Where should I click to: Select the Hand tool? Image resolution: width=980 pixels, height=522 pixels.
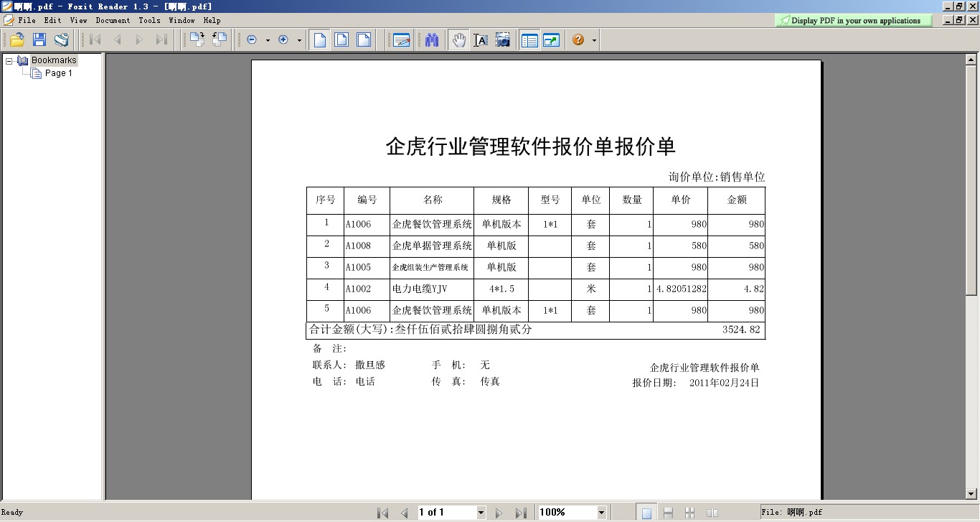coord(459,40)
